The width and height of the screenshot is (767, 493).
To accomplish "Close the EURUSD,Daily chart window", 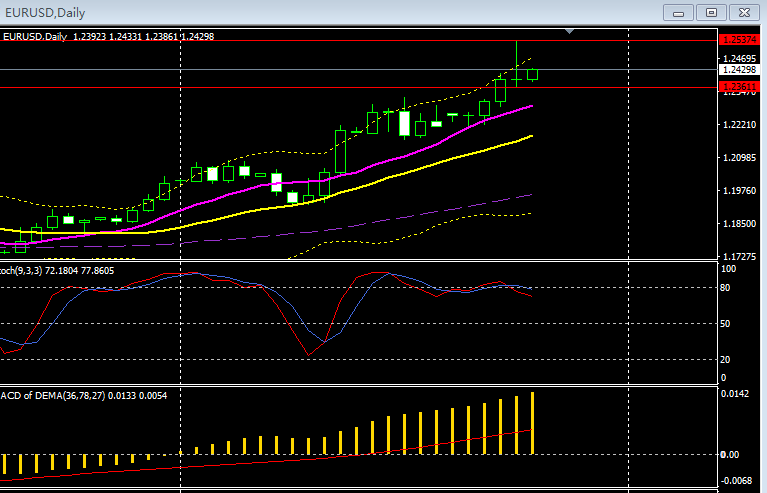I will 743,12.
